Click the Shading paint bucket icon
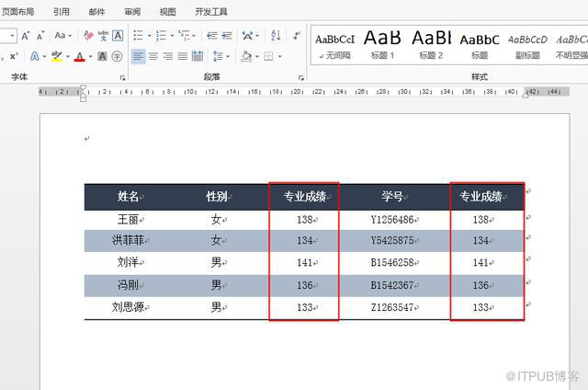This screenshot has height=390, width=588. point(246,56)
